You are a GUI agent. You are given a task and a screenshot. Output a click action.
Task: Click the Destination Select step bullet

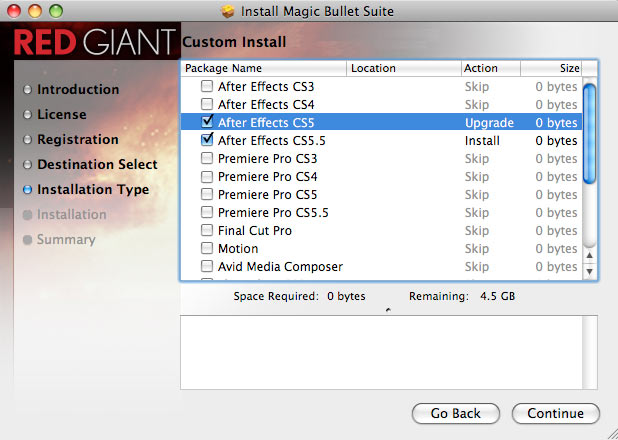click(x=27, y=164)
